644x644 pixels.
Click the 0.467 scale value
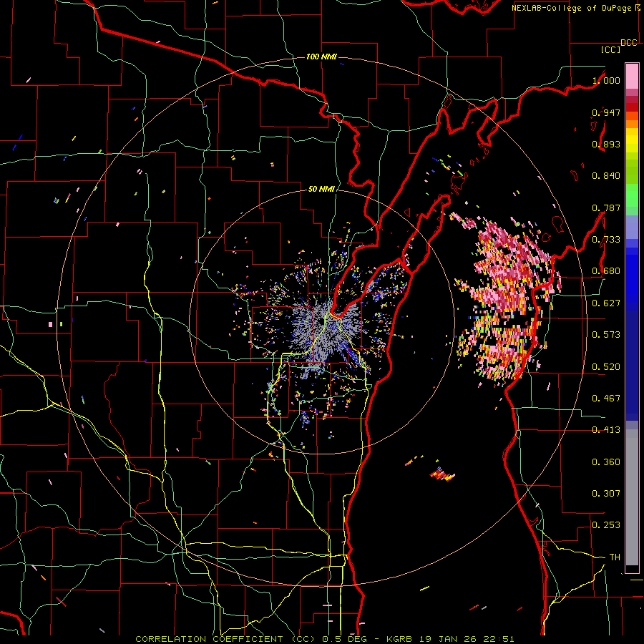(x=606, y=399)
